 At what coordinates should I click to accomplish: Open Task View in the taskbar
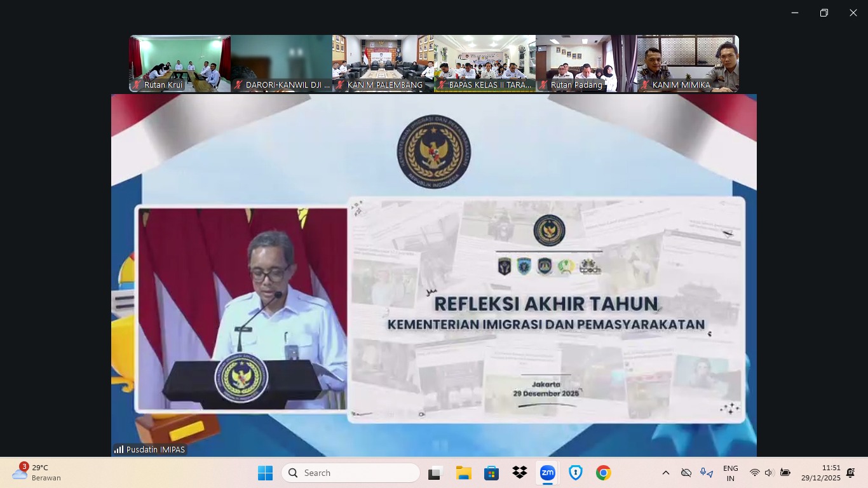[x=435, y=473]
